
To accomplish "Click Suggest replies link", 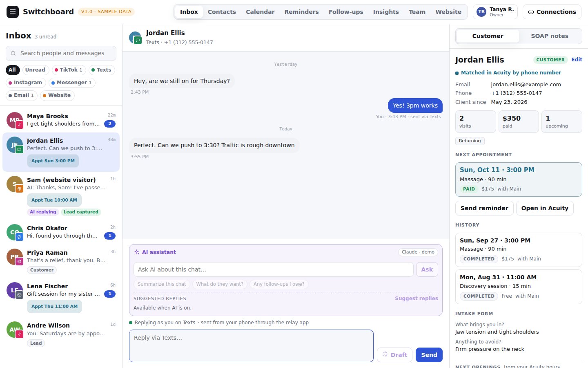I will 416,298.
